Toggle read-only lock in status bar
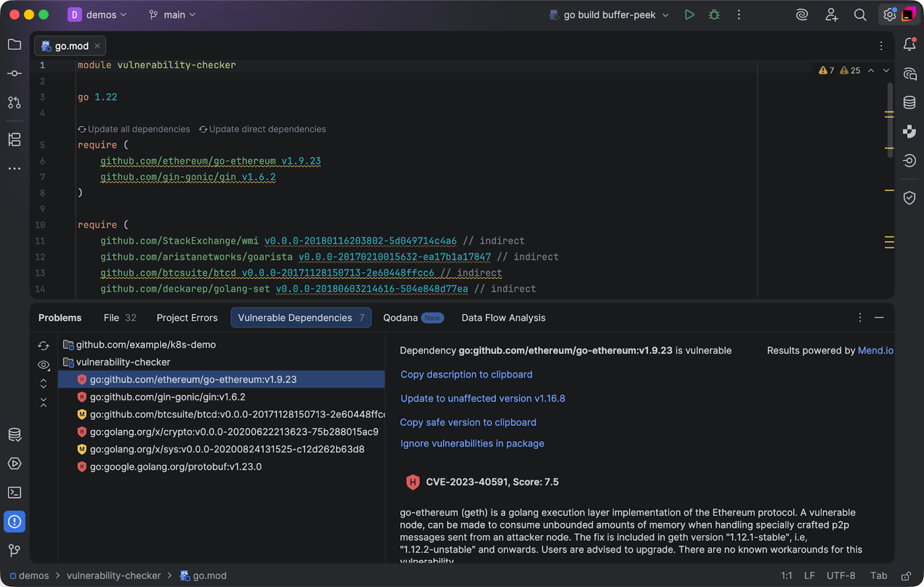 906,576
